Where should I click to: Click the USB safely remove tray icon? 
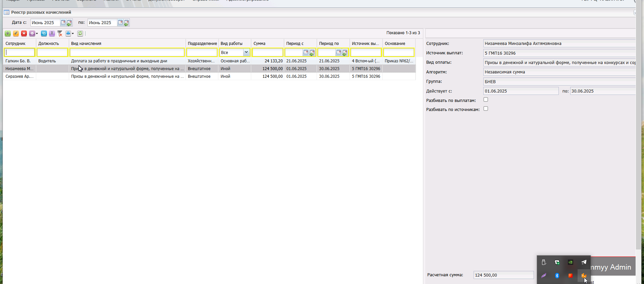pos(544,262)
